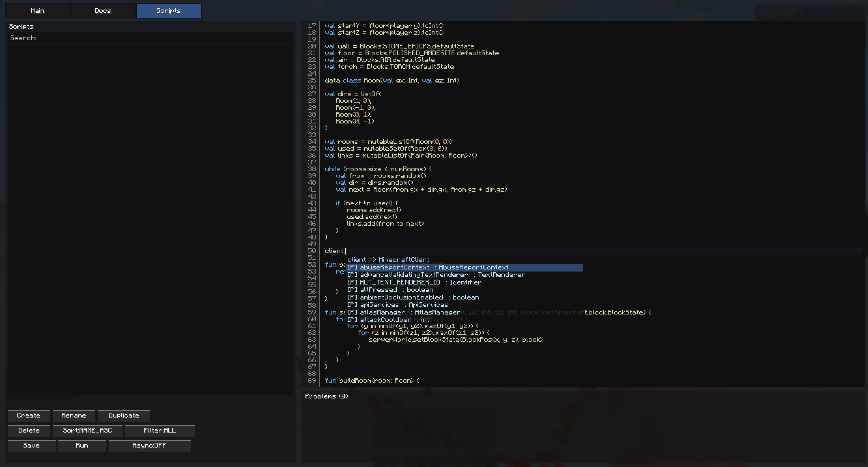The image size is (868, 467).
Task: Pick atlasManager from suggestions
Action: point(465,312)
